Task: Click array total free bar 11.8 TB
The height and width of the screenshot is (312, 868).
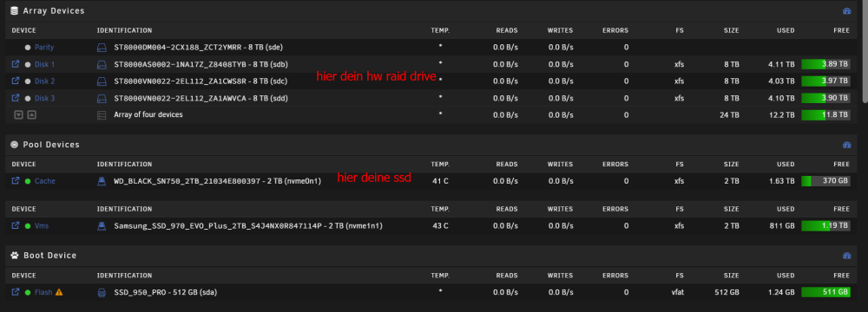Action: point(826,115)
